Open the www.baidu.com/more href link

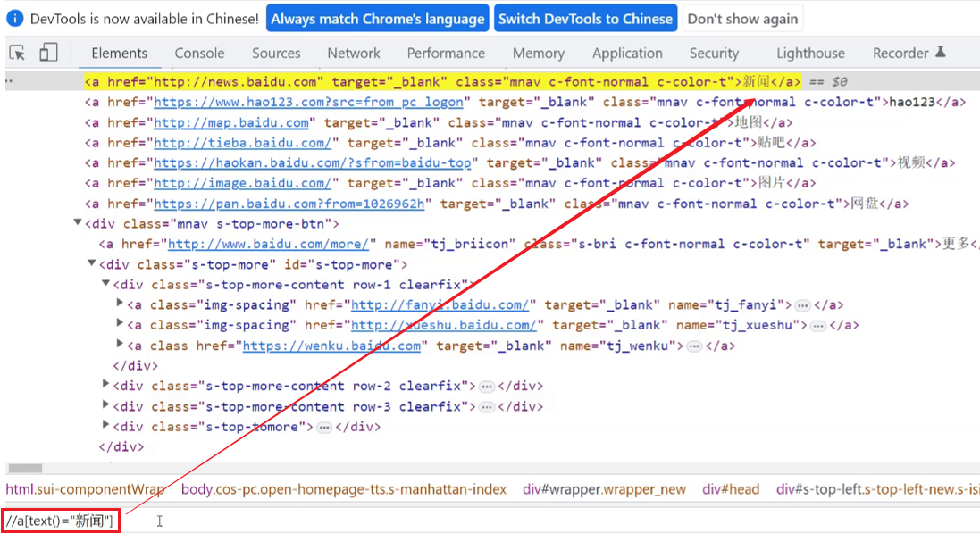(x=269, y=244)
